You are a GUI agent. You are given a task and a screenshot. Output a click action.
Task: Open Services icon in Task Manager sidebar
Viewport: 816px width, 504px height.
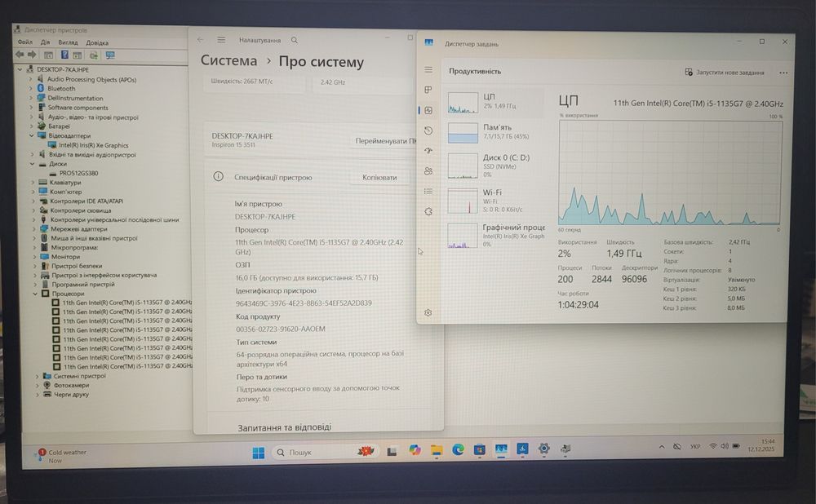point(428,212)
